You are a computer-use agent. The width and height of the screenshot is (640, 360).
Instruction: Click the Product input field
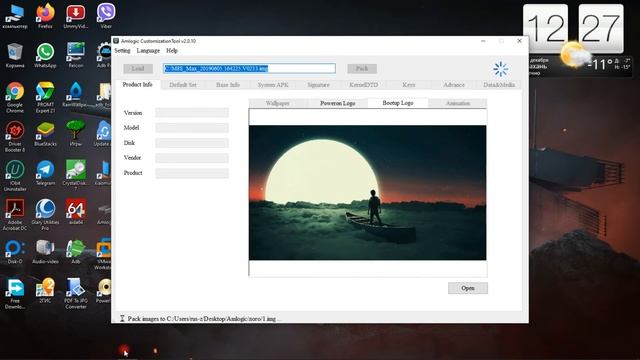pyautogui.click(x=192, y=173)
